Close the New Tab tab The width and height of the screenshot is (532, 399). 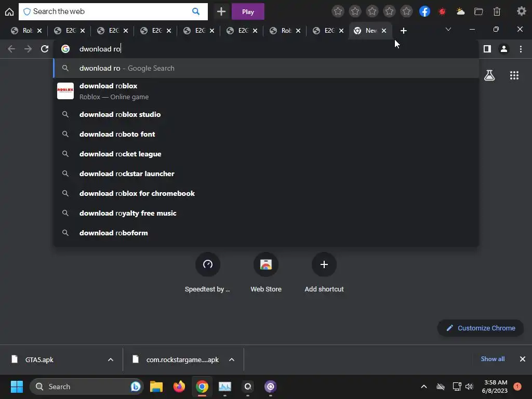tap(384, 31)
